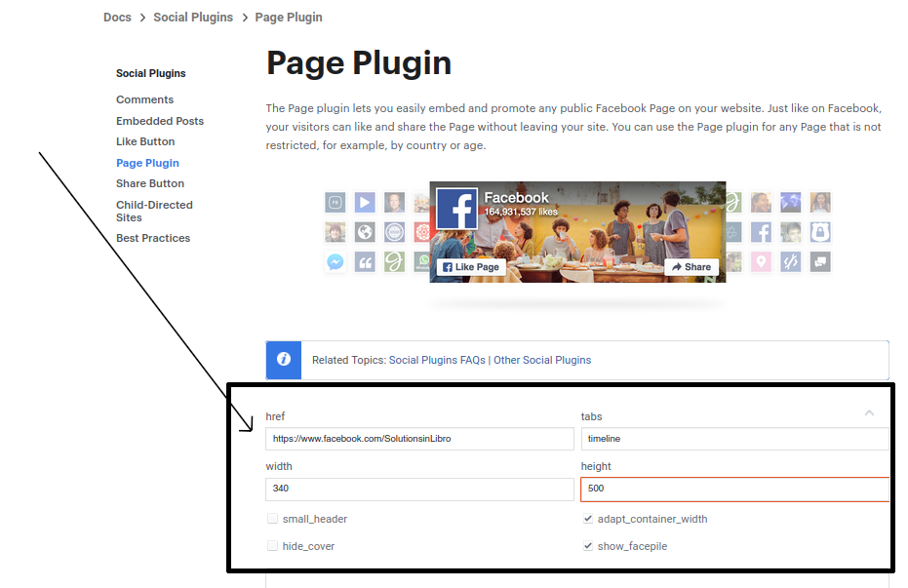This screenshot has width=908, height=588.
Task: Open Best Practices in the sidebar
Action: coord(153,238)
